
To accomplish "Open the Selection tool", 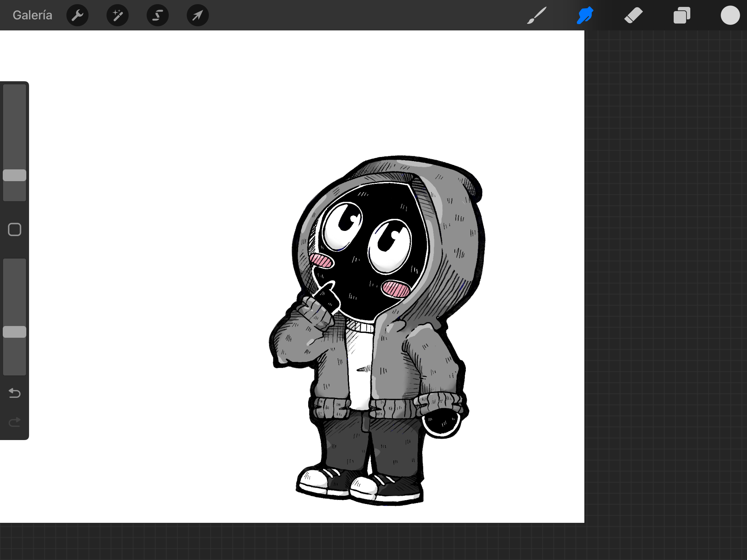I will [x=158, y=15].
